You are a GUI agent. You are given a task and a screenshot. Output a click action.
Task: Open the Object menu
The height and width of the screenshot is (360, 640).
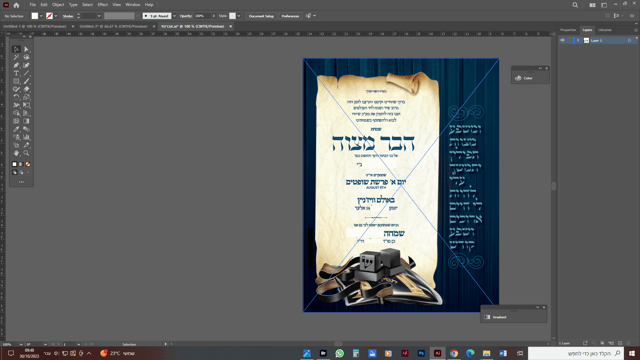[58, 5]
